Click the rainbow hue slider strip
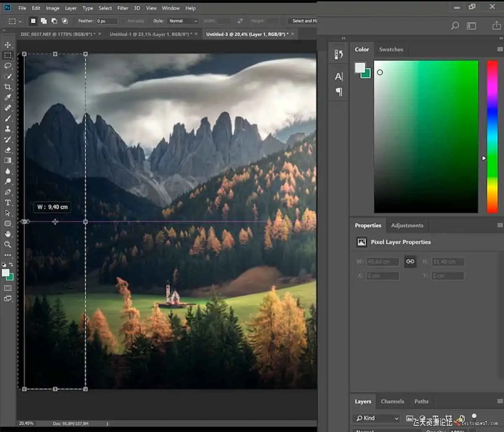Image resolution: width=504 pixels, height=432 pixels. click(x=492, y=137)
